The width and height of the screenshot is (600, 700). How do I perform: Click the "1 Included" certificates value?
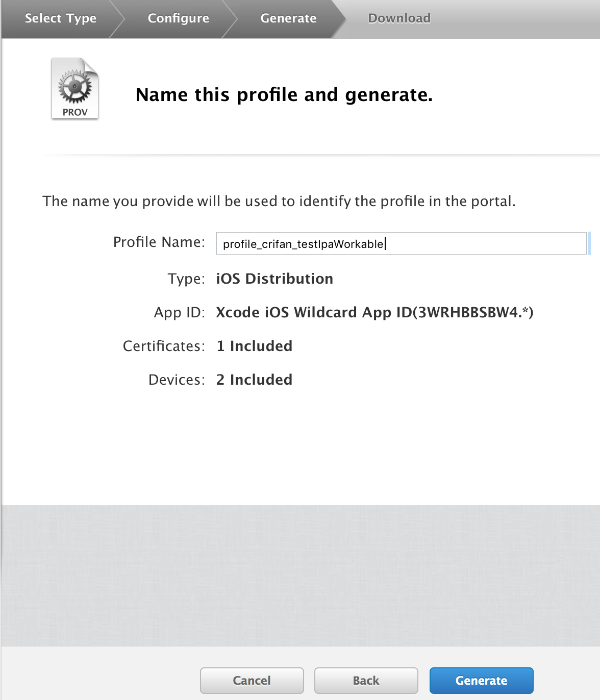point(254,346)
